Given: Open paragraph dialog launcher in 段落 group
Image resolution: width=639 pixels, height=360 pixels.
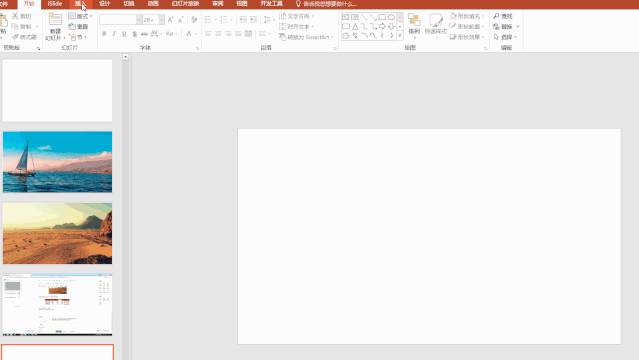Looking at the screenshot, I should 335,48.
